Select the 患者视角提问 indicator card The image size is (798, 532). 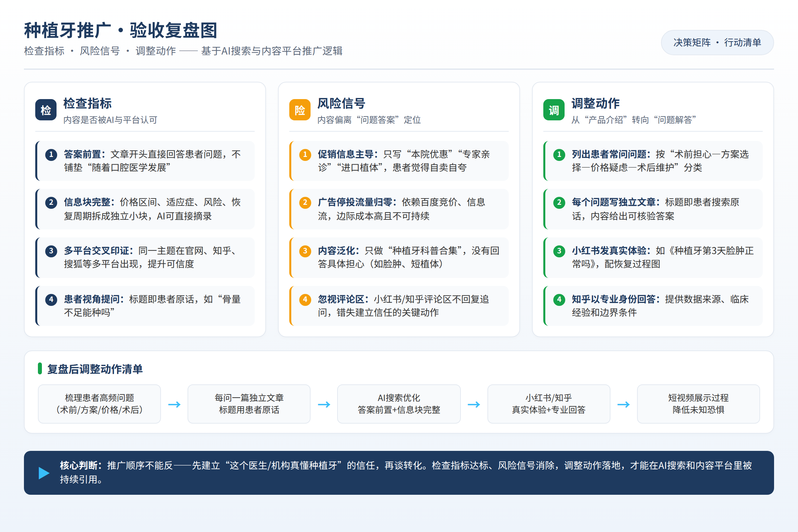click(x=145, y=306)
